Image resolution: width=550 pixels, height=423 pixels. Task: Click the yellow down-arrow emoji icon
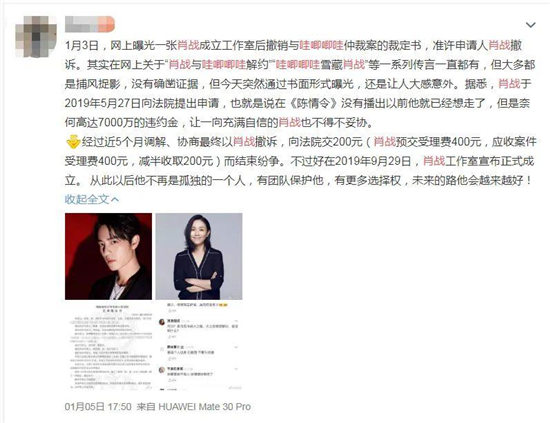(73, 142)
